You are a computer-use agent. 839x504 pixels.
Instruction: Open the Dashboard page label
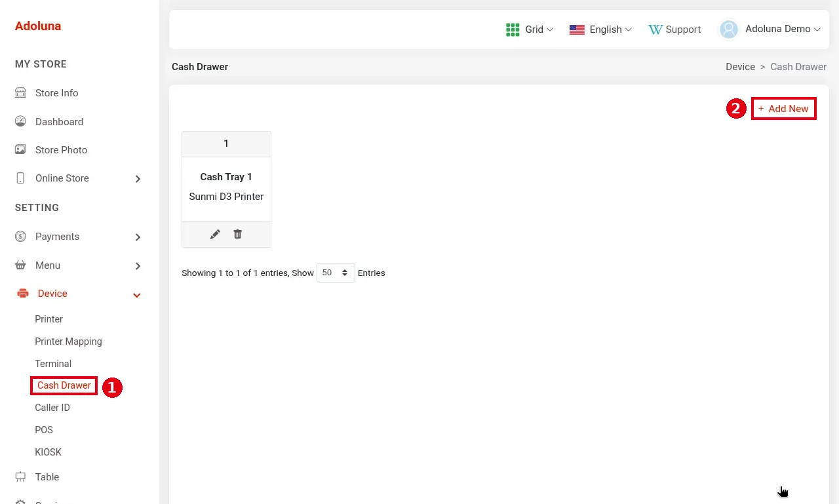click(59, 122)
